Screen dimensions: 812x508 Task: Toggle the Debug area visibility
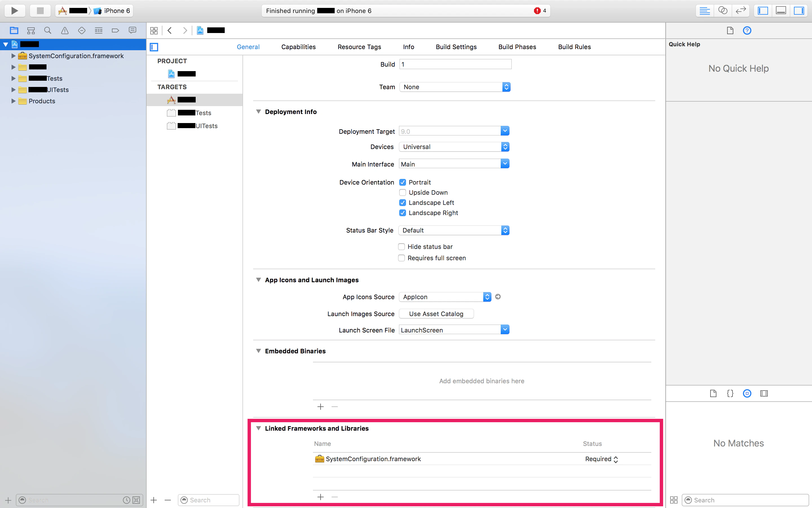(781, 11)
